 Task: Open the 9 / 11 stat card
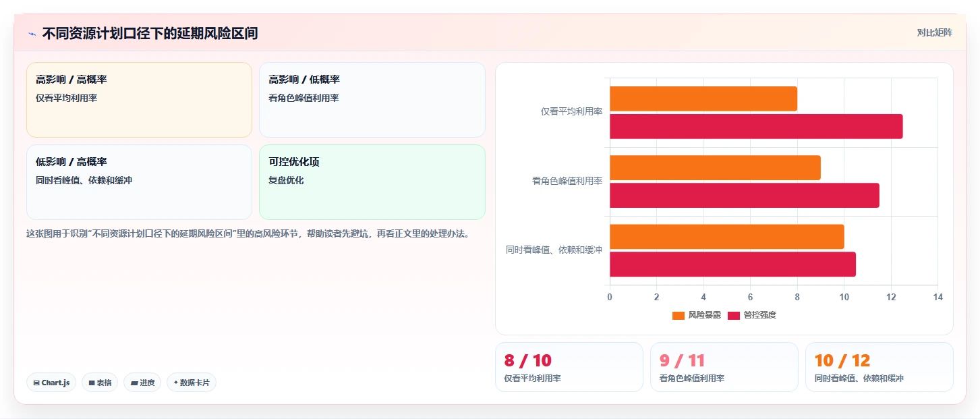pyautogui.click(x=724, y=367)
